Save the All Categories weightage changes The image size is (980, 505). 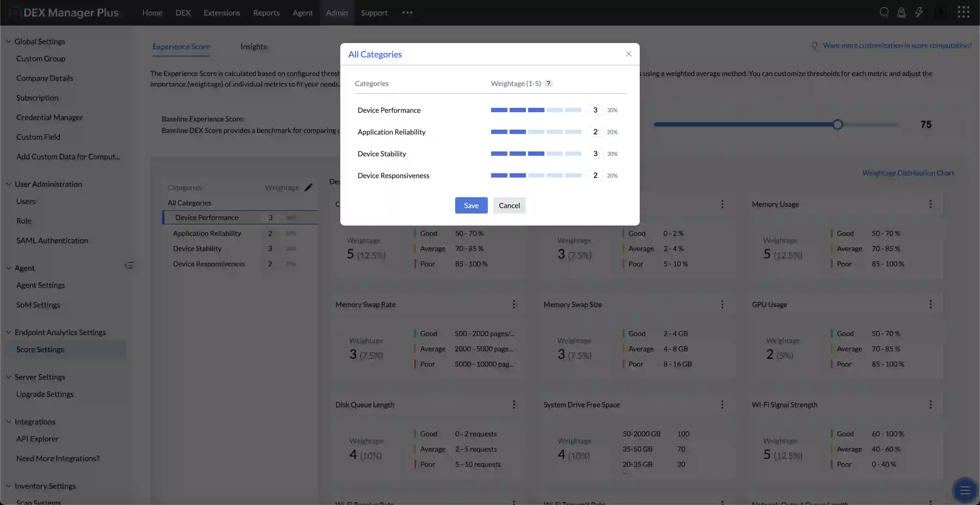pos(471,205)
